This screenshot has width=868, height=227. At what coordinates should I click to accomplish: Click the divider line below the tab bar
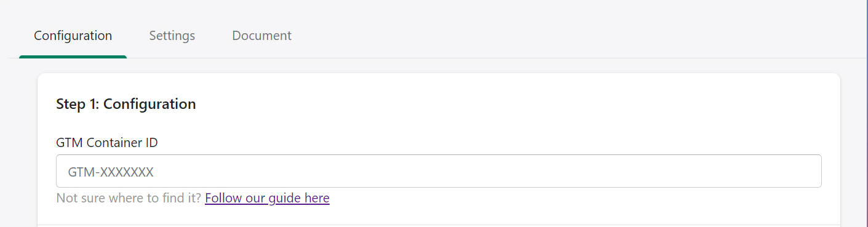click(492, 58)
